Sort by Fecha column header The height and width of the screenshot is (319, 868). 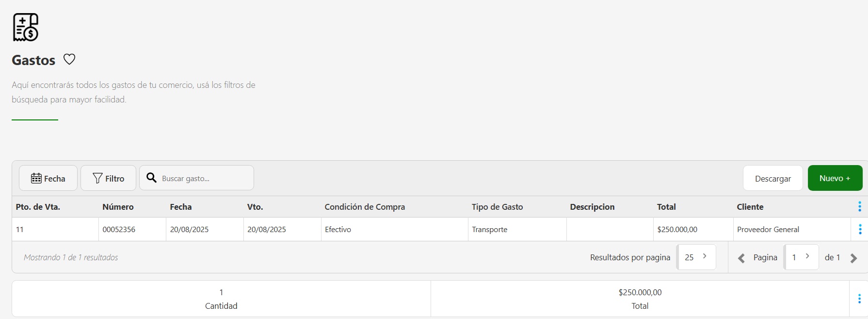click(x=181, y=207)
